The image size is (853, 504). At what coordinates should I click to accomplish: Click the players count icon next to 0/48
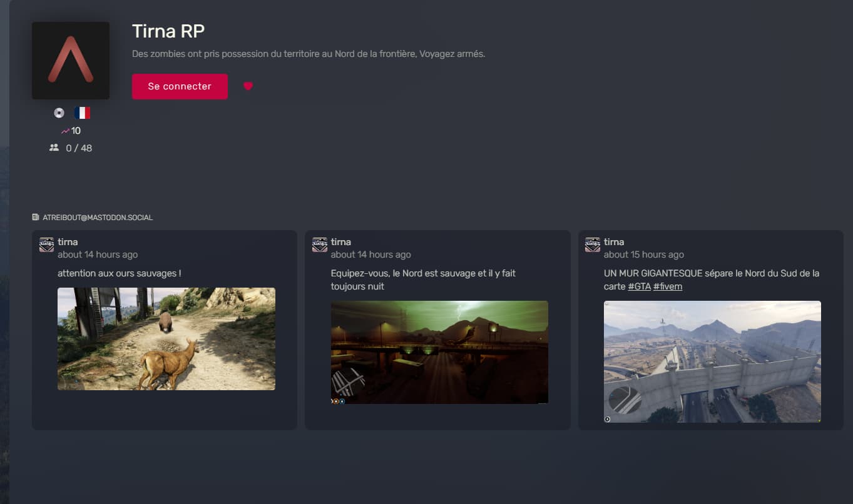pos(54,148)
